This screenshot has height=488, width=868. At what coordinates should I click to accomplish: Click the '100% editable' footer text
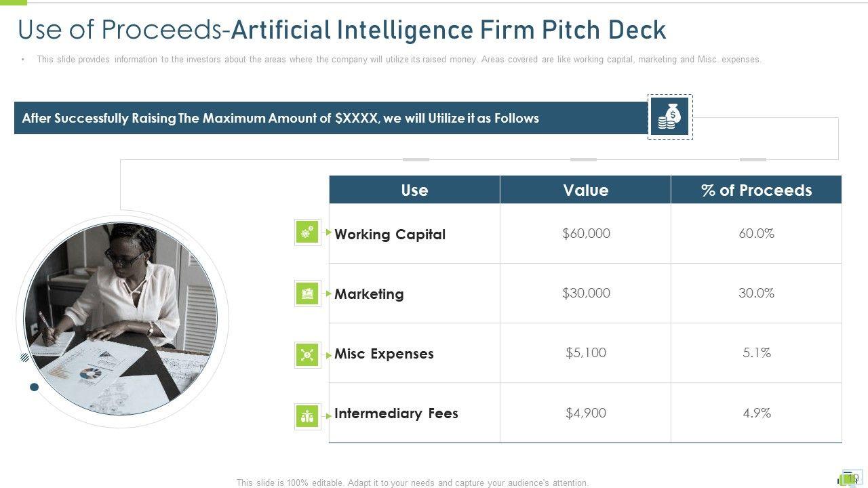412,483
